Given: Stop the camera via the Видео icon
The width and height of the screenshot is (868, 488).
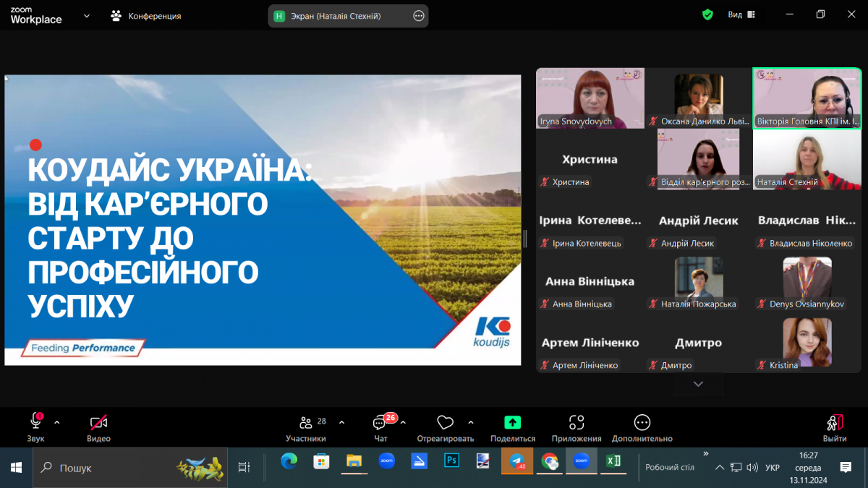Looking at the screenshot, I should point(98,423).
